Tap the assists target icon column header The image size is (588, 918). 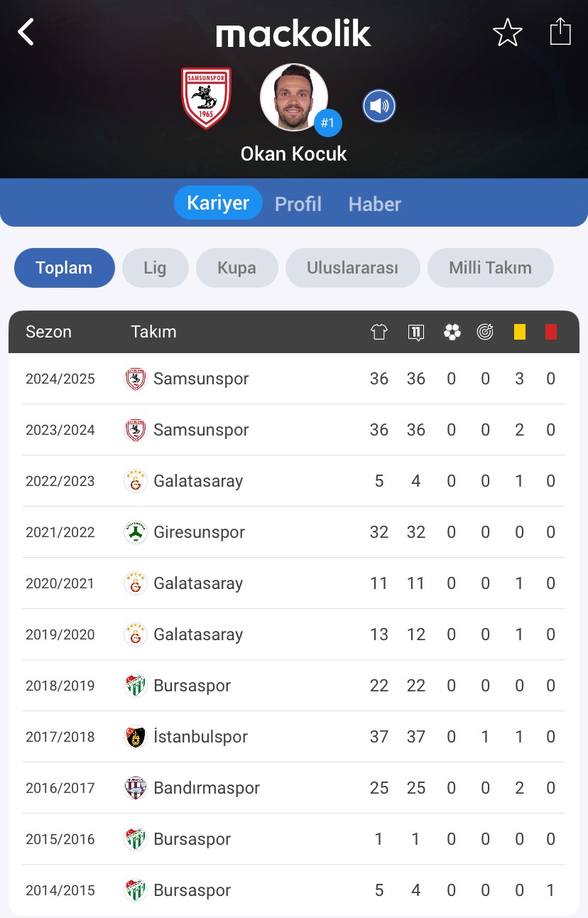point(485,332)
